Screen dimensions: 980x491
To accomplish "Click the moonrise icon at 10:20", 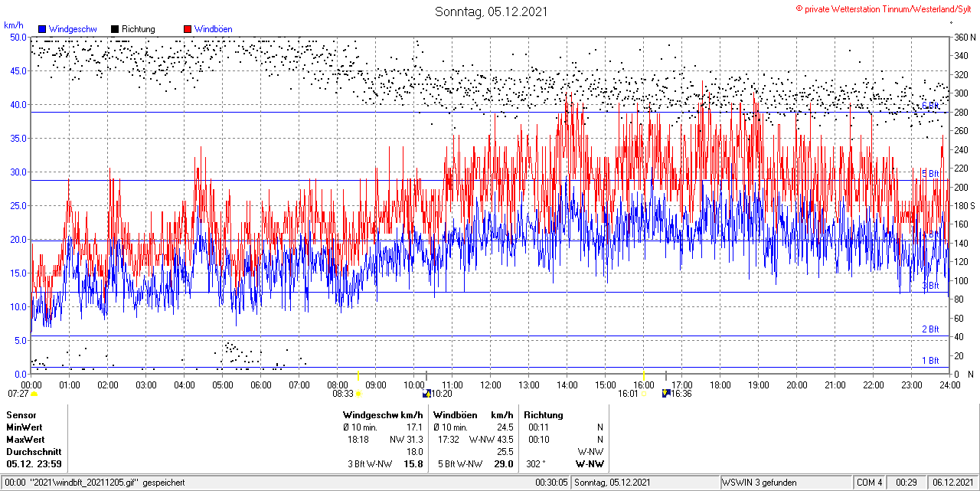I will pos(426,393).
